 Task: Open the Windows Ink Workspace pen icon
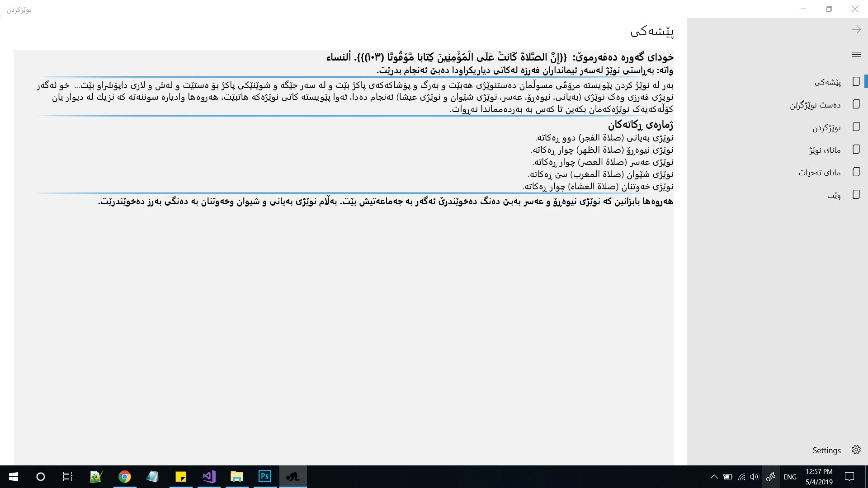(x=771, y=477)
